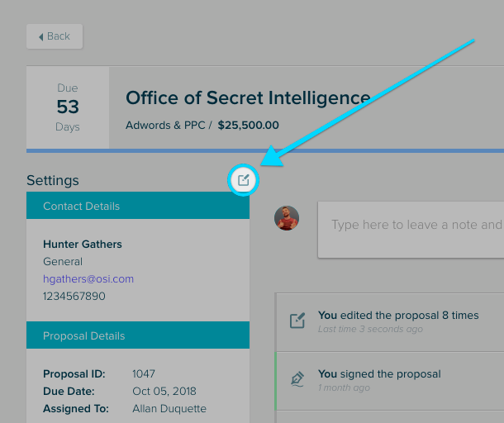
Task: Click contact name Hunter Gathers
Action: coord(83,245)
